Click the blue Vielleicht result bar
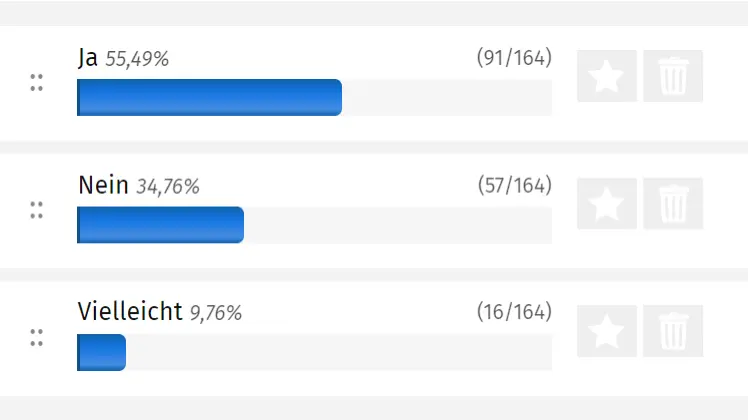Screen dimensions: 748x420 101,352
